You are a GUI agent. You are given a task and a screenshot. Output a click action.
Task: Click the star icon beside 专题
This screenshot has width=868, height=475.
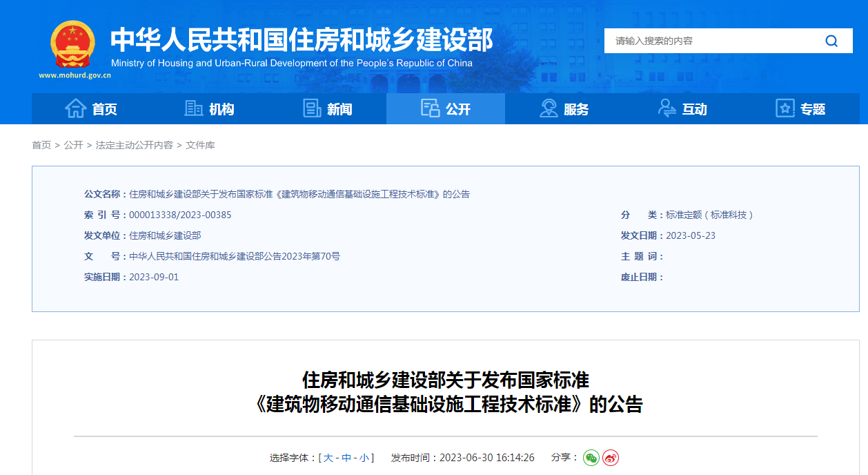(x=785, y=108)
